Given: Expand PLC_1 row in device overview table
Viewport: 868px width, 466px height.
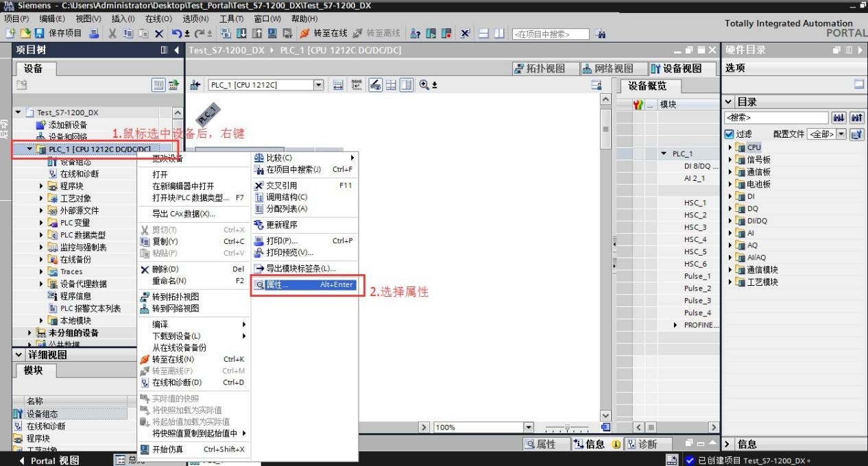Looking at the screenshot, I should [x=664, y=154].
